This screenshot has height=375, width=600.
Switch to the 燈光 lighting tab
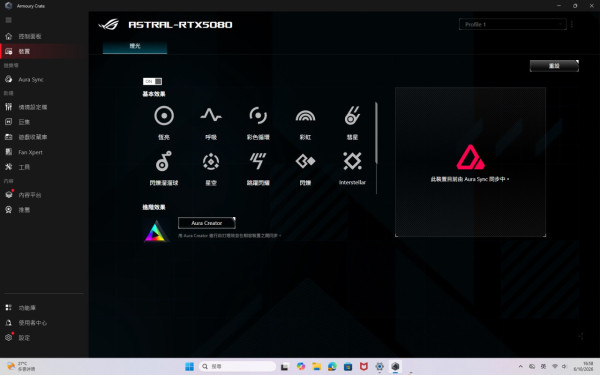click(135, 46)
